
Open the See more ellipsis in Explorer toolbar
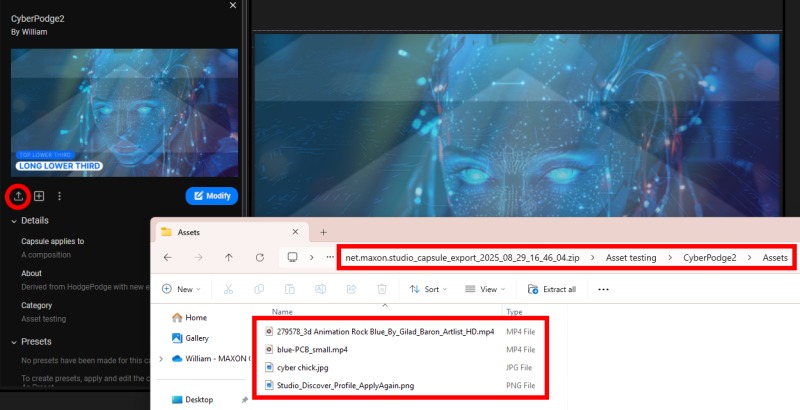pyautogui.click(x=603, y=289)
